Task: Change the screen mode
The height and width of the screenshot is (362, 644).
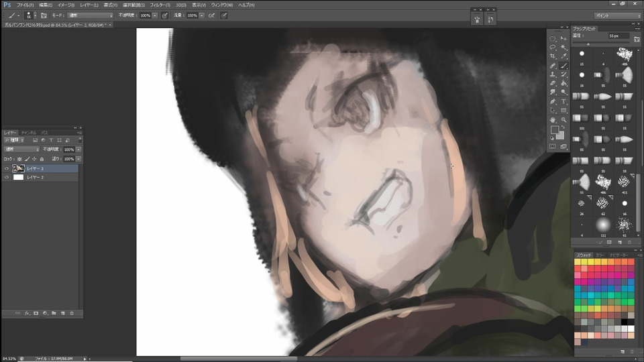Action: pyautogui.click(x=563, y=147)
